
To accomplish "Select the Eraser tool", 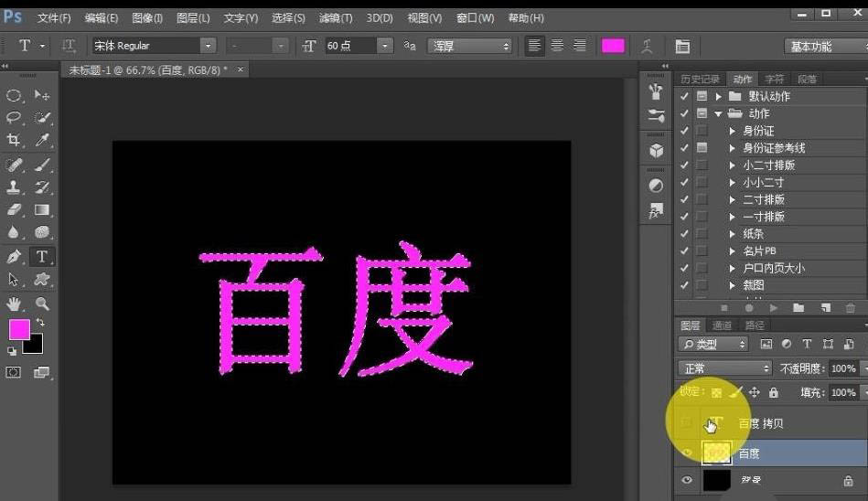I will pyautogui.click(x=14, y=209).
